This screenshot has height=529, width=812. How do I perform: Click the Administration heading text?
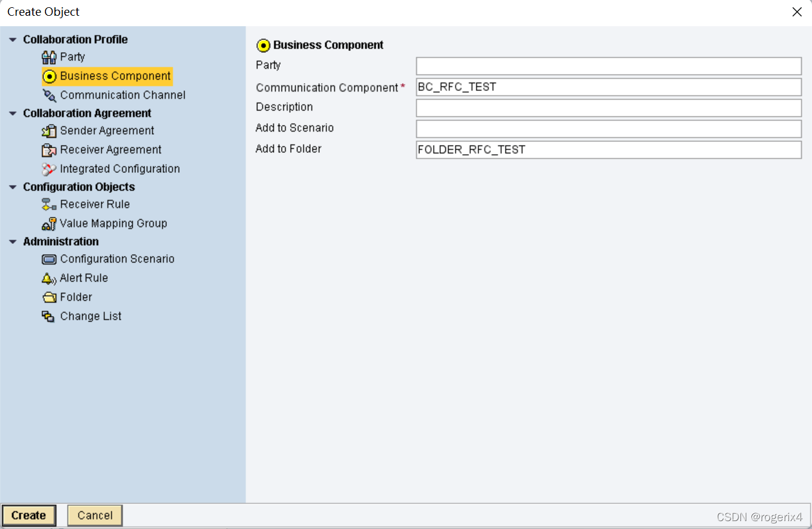[x=61, y=241]
